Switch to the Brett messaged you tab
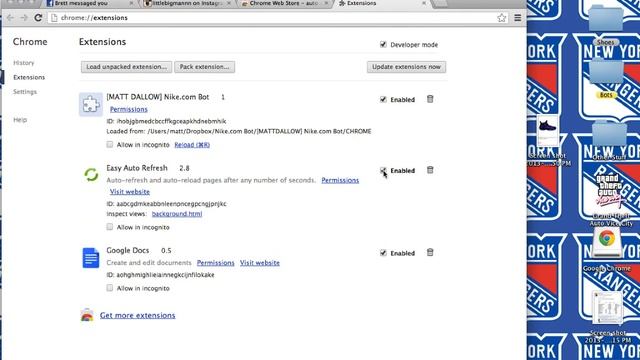This screenshot has height=360, width=640. [89, 3]
